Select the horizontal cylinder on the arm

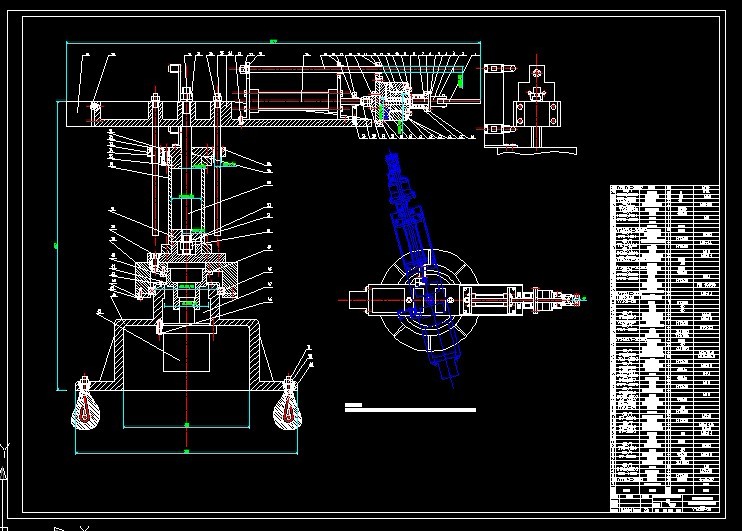click(293, 101)
